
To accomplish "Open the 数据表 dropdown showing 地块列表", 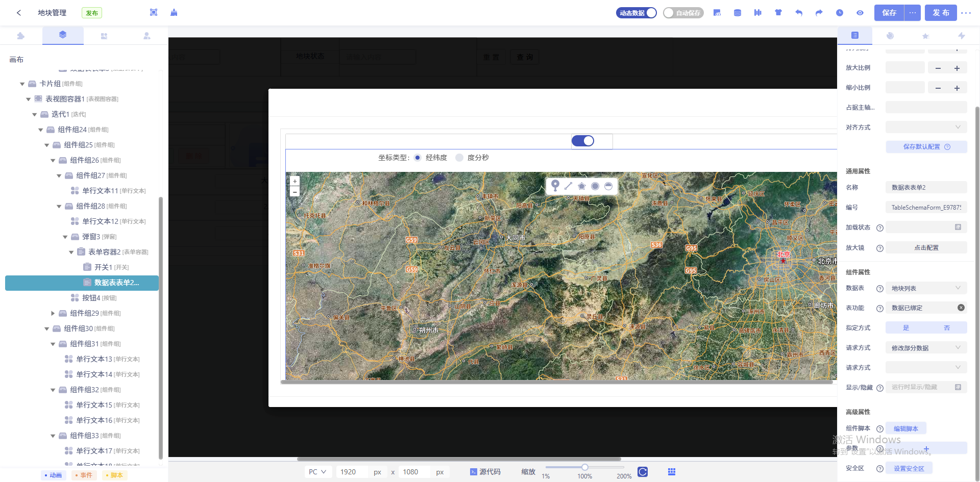I will [x=926, y=288].
